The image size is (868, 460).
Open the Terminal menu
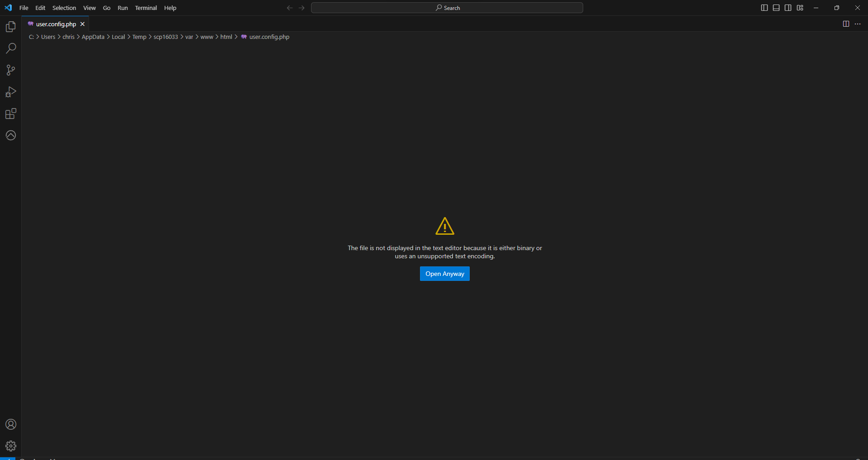(146, 8)
